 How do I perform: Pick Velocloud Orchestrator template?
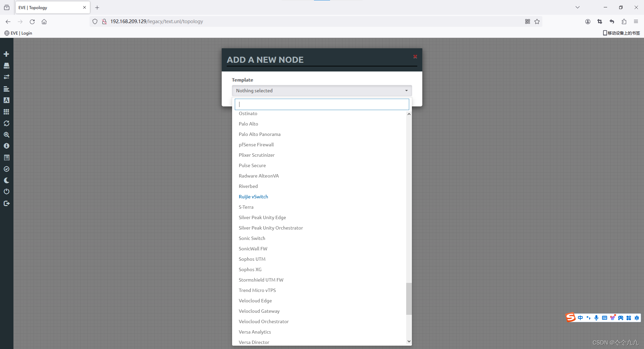319,321
